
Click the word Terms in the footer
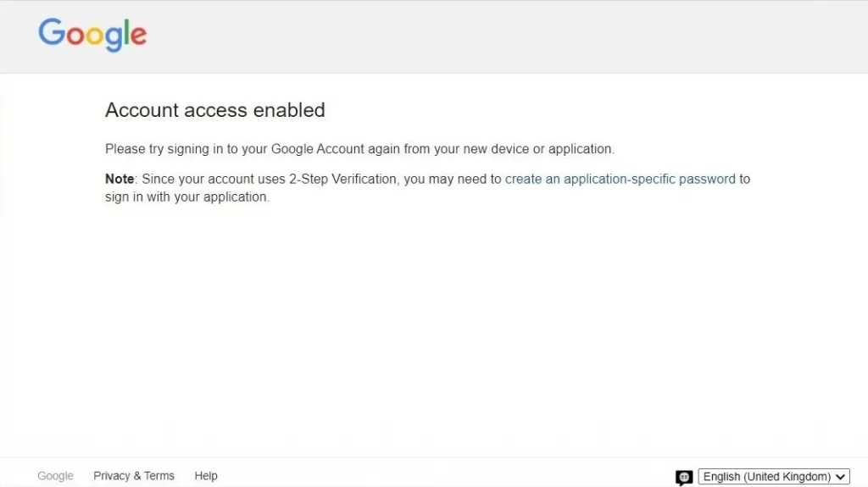(159, 476)
